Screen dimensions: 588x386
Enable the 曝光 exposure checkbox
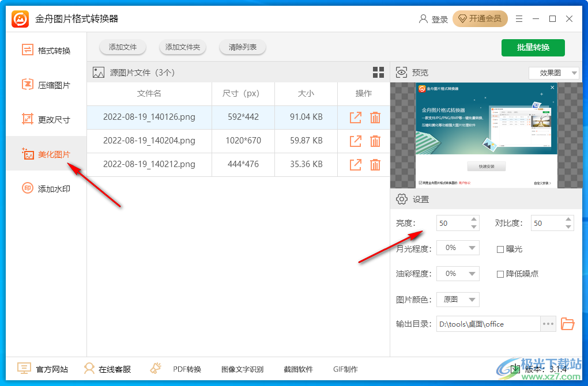click(500, 248)
